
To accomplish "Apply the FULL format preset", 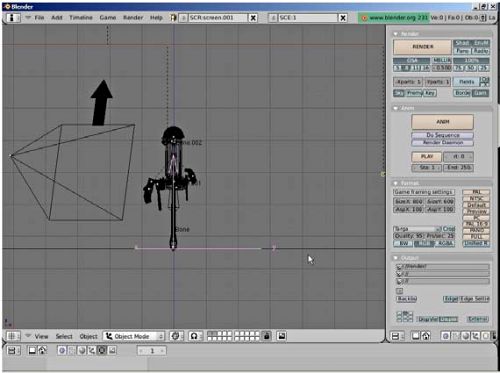I will pos(476,237).
